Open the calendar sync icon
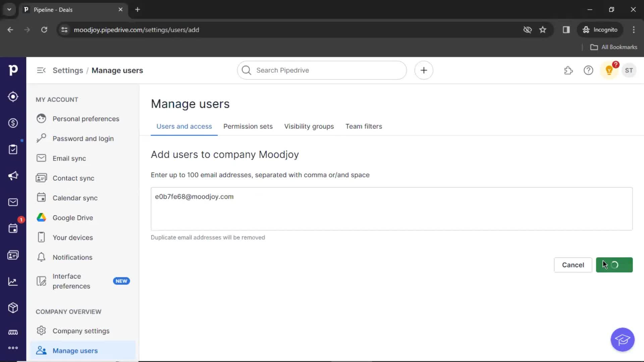The height and width of the screenshot is (362, 644). [41, 197]
